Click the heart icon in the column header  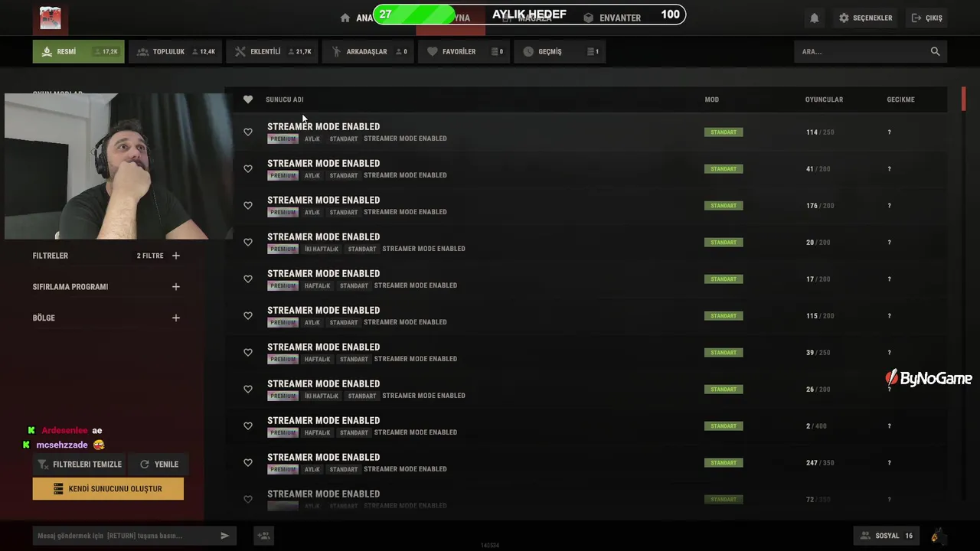click(x=248, y=99)
